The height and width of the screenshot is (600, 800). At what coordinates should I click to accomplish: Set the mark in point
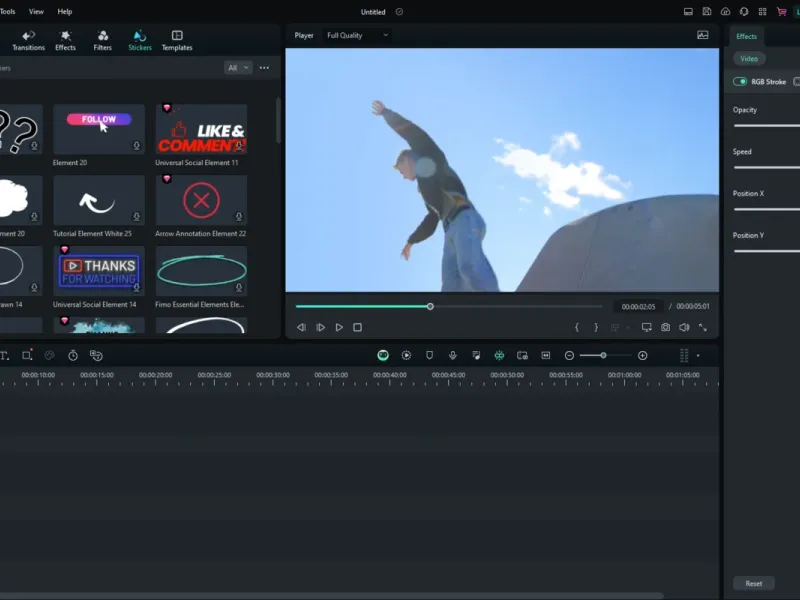point(577,328)
